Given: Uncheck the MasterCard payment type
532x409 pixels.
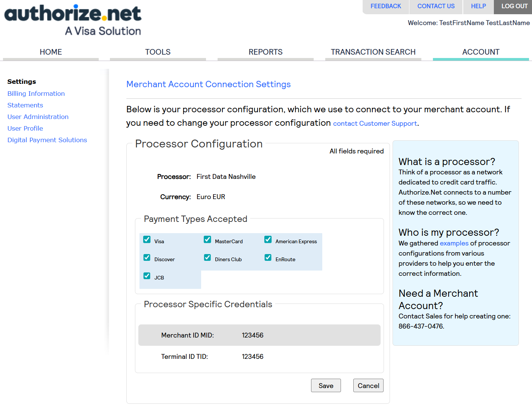Looking at the screenshot, I should click(x=207, y=239).
